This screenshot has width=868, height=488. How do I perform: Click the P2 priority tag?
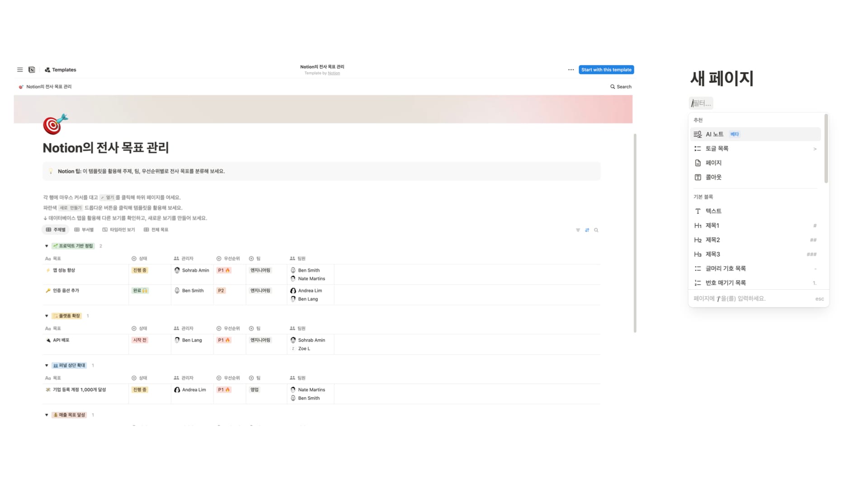pyautogui.click(x=221, y=291)
